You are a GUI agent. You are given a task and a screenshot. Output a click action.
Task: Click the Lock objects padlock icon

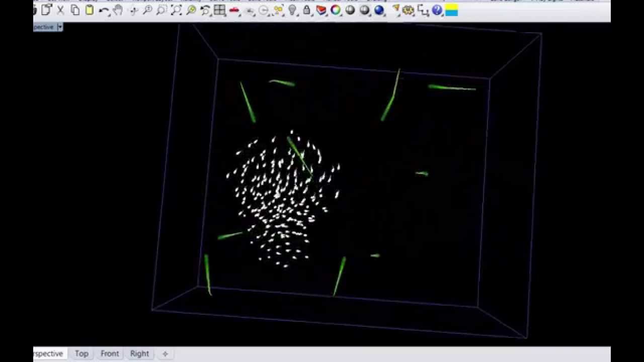point(306,10)
